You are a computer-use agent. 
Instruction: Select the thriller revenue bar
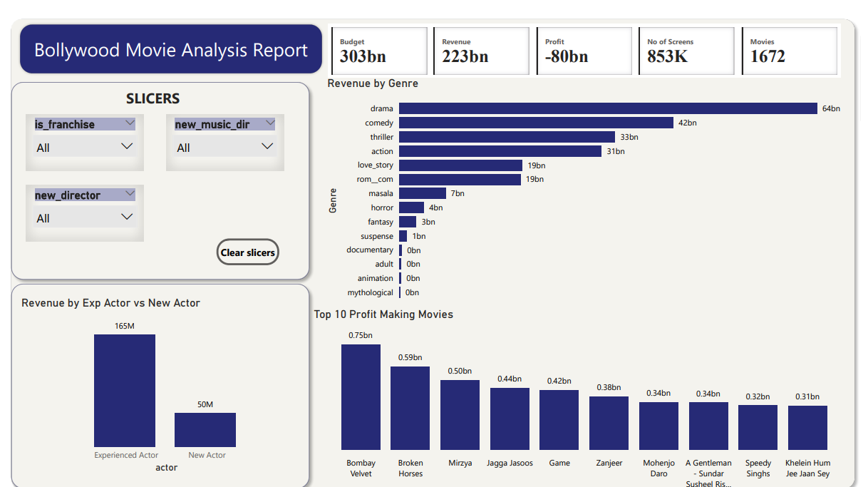tap(507, 137)
